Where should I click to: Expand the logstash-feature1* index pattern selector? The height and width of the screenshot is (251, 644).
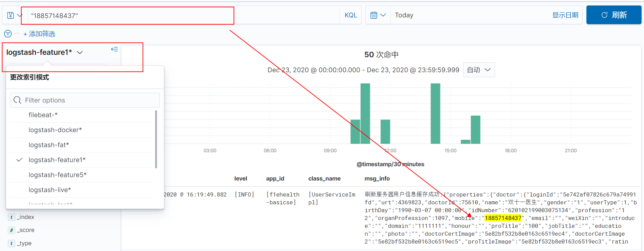(45, 52)
